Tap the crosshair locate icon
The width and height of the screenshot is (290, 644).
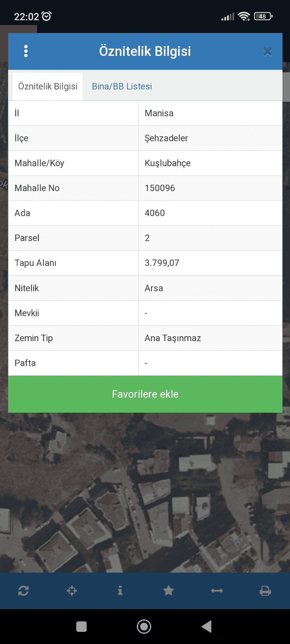pyautogui.click(x=72, y=591)
